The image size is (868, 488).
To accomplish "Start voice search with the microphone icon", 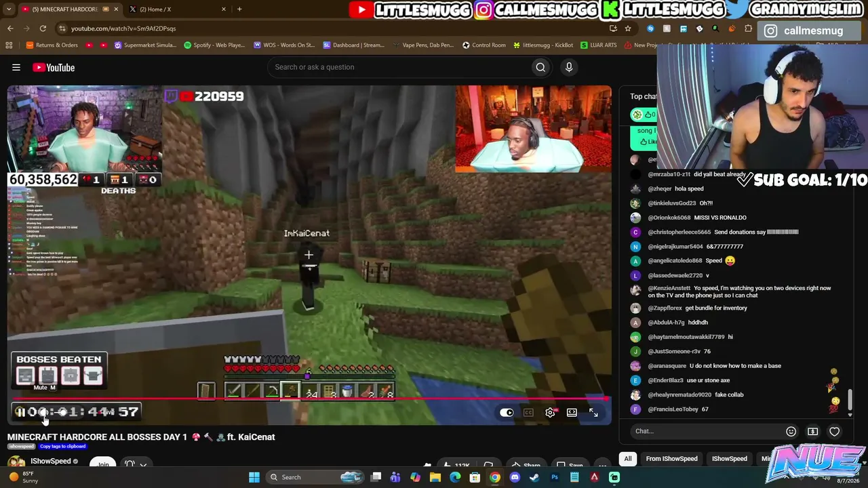I will coord(569,67).
